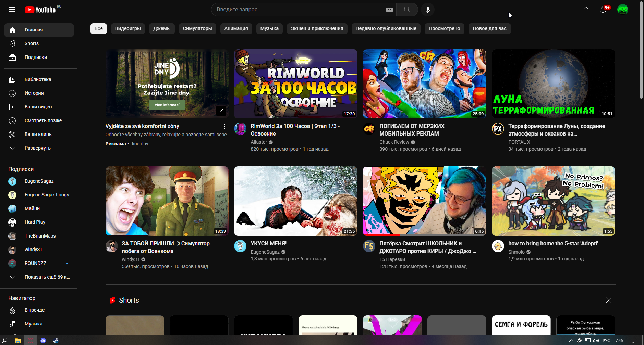
Task: Focus the Введите запрос search field
Action: click(299, 10)
